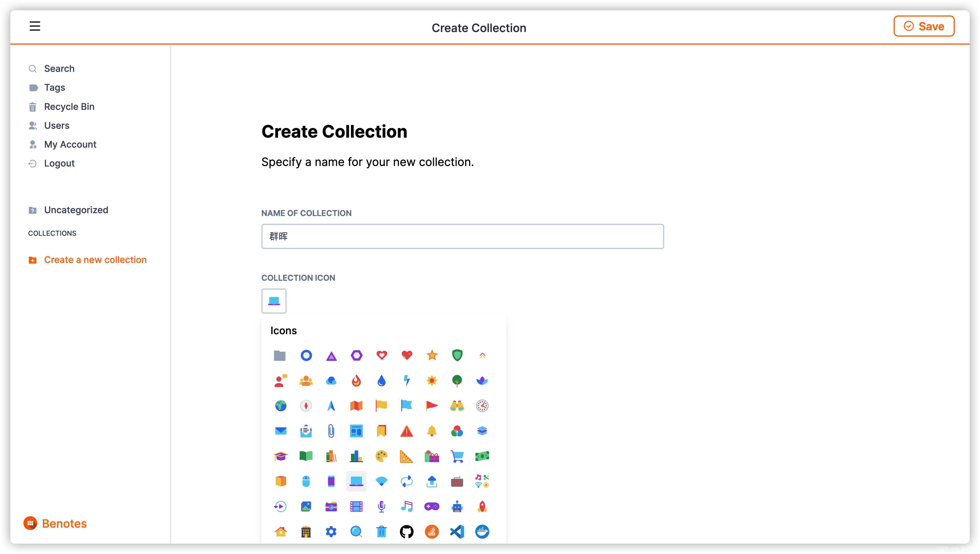This screenshot has width=980, height=554.
Task: Choose the green money bill icon
Action: pos(482,456)
